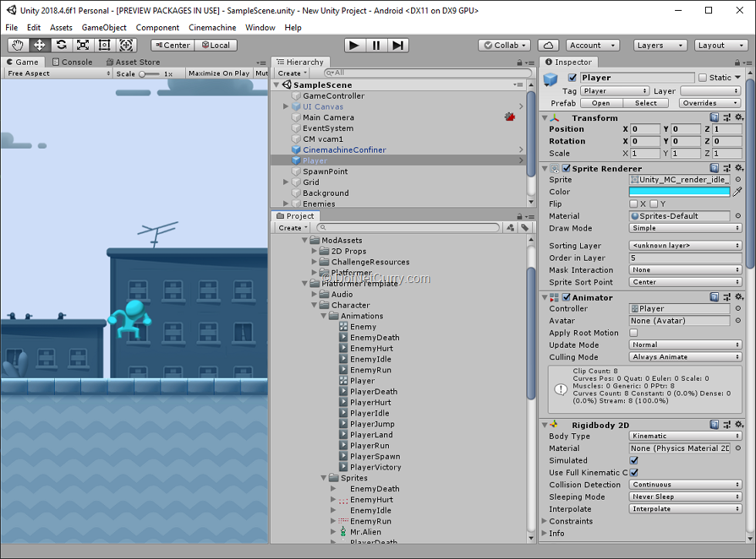Switch to the Console tab
Viewport: 756px width, 559px height.
coord(73,62)
